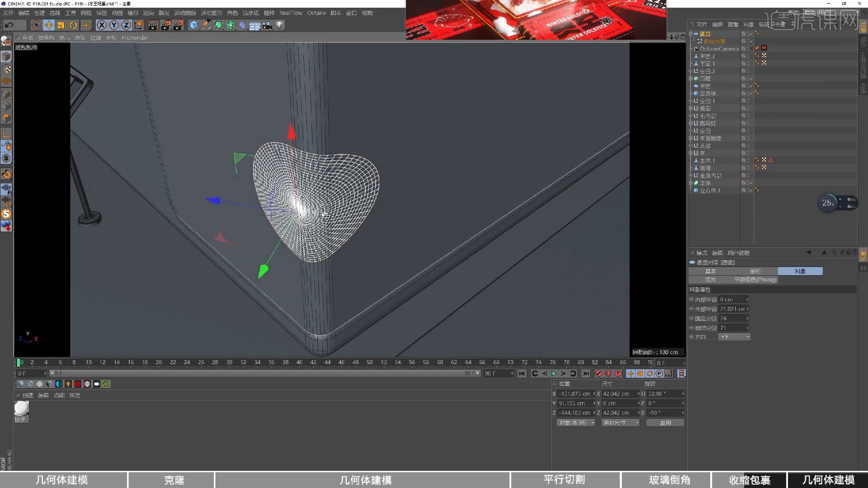Open the Spline Pen tool
Image resolution: width=868 pixels, height=488 pixels.
point(206,25)
